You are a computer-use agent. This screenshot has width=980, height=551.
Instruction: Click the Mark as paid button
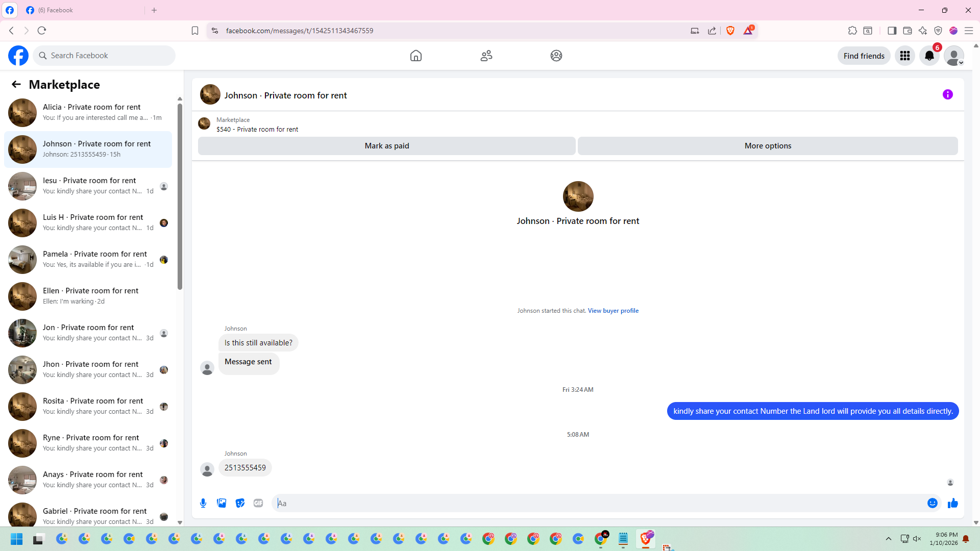tap(386, 146)
